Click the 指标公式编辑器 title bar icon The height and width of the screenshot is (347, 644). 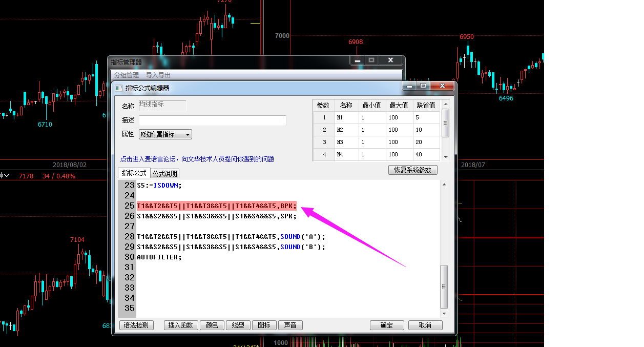pos(119,88)
